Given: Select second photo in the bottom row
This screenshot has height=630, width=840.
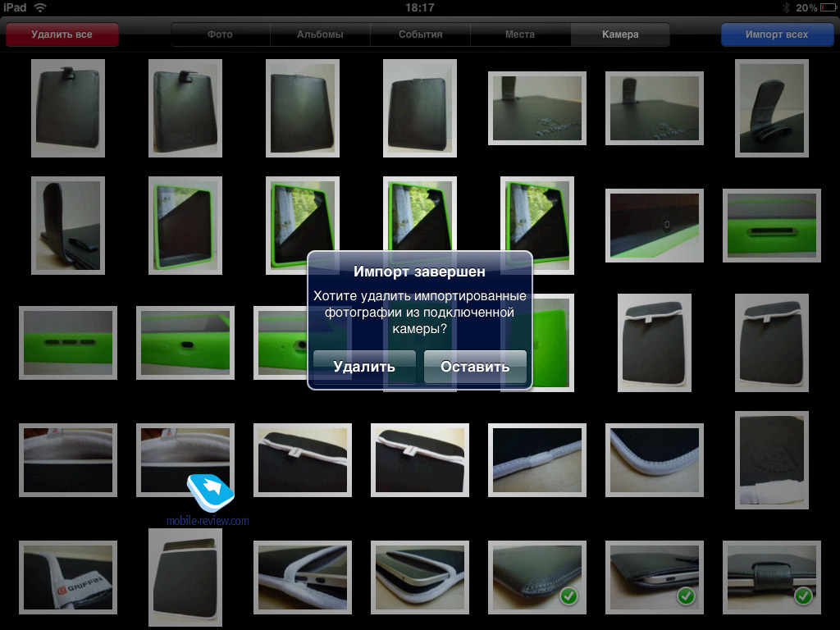Looking at the screenshot, I should coord(185,577).
